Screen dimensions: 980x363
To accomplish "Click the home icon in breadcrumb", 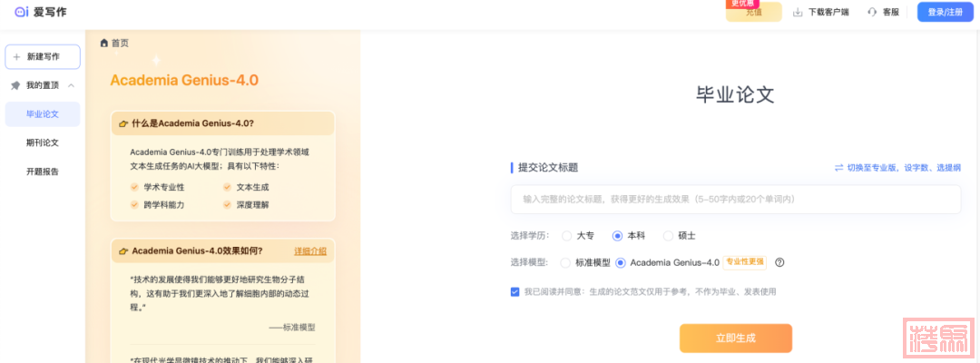I will pos(104,43).
